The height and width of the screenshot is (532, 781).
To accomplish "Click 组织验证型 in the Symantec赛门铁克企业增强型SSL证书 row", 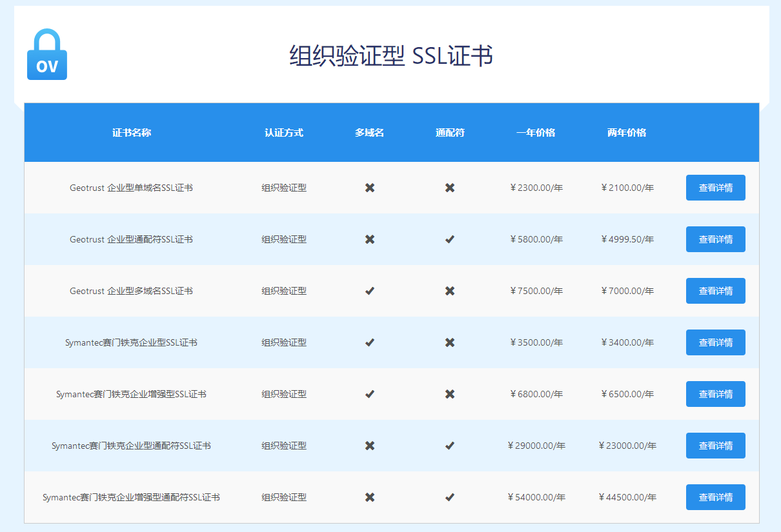I will coord(284,394).
